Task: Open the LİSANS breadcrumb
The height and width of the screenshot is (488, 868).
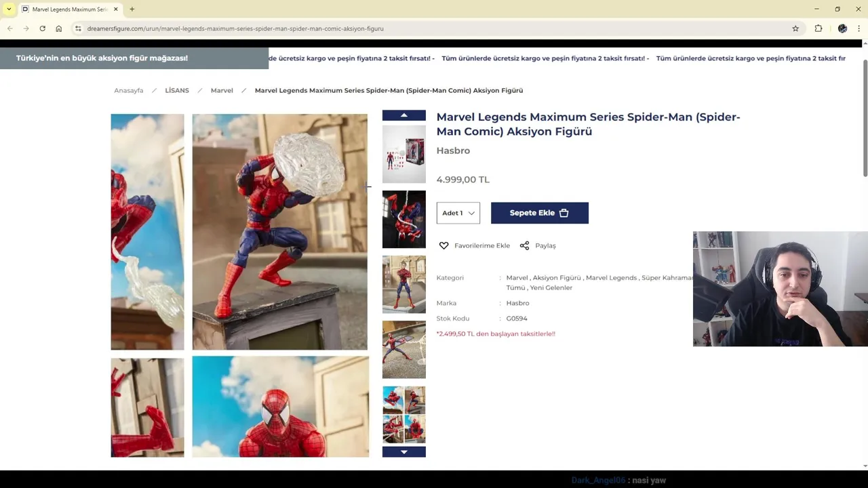Action: coord(177,90)
